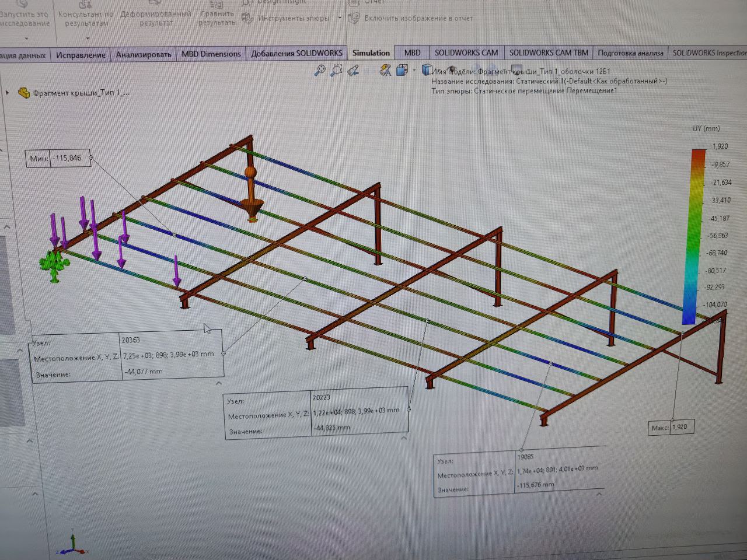Open the SOLIDWORKS CAM tab
Image resolution: width=747 pixels, height=560 pixels.
click(466, 52)
